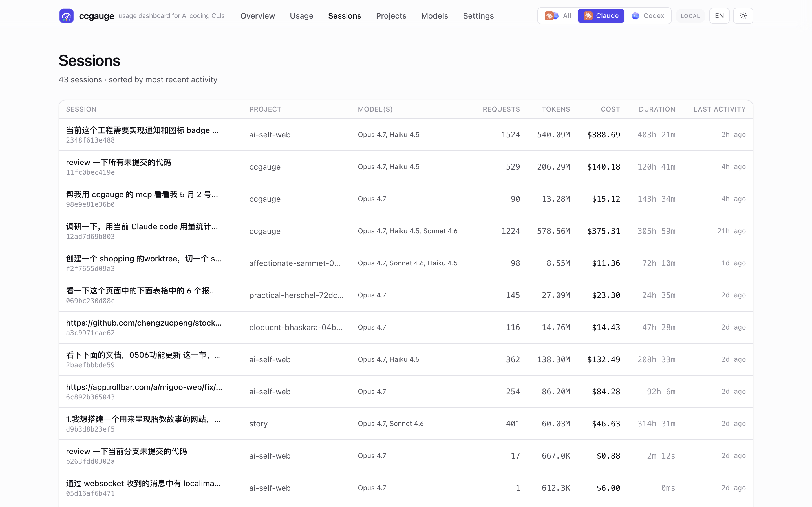Click the LAST ACTIVITY column header
Screen dimensions: 812x507
[720, 109]
